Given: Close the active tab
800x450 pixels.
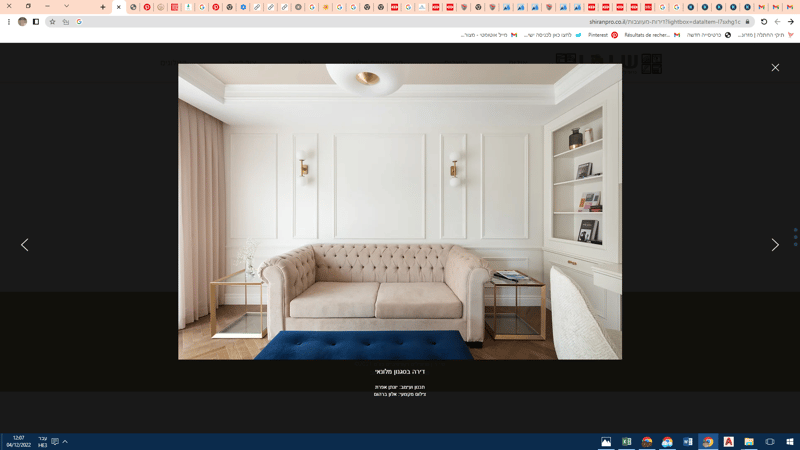Looking at the screenshot, I should point(119,7).
